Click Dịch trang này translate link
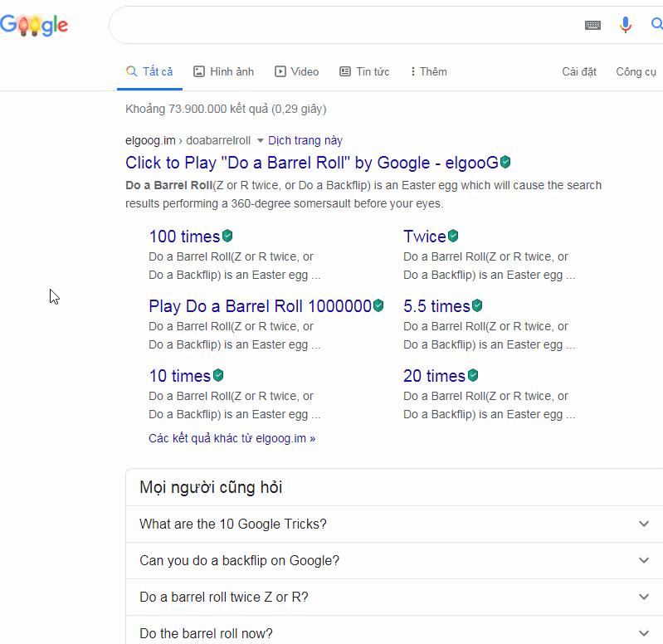Screen dimensions: 663x644 pyautogui.click(x=305, y=140)
